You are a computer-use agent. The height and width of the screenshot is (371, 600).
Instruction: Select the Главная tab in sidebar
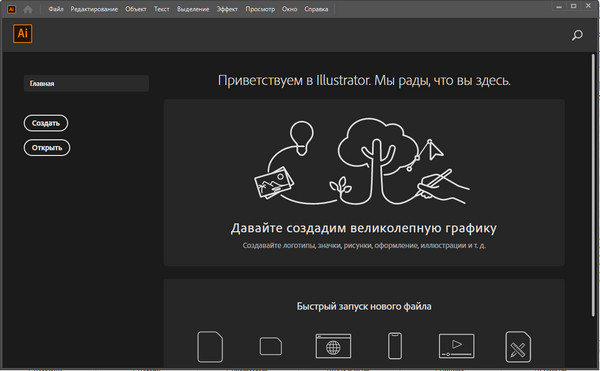tap(86, 83)
